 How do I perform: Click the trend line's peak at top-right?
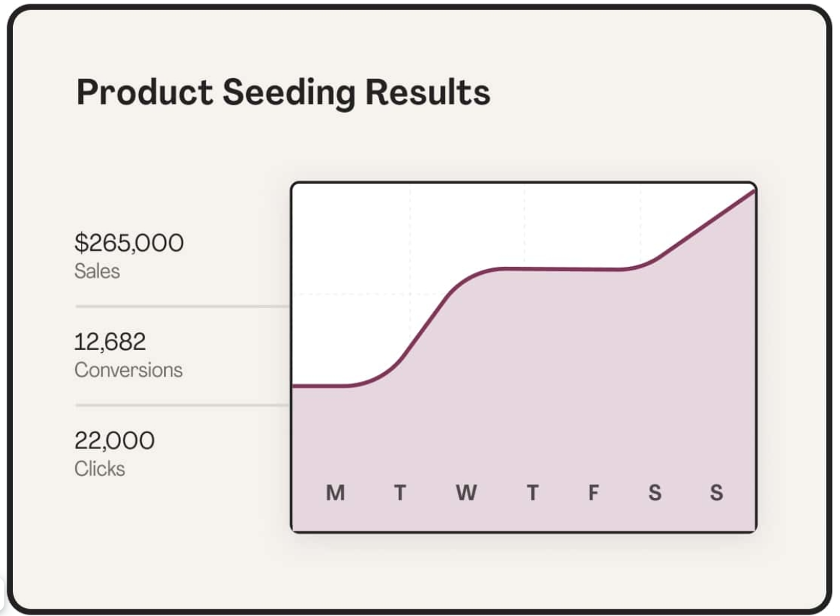tap(751, 193)
